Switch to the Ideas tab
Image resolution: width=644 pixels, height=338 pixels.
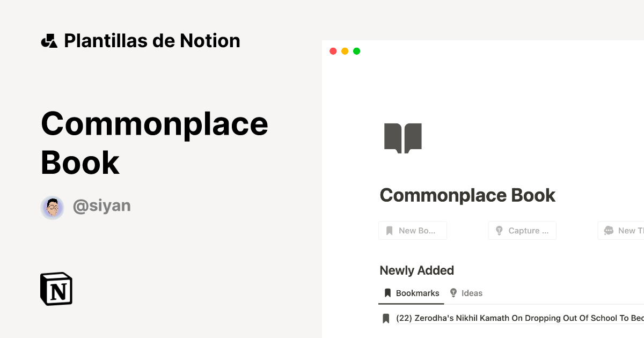click(467, 293)
